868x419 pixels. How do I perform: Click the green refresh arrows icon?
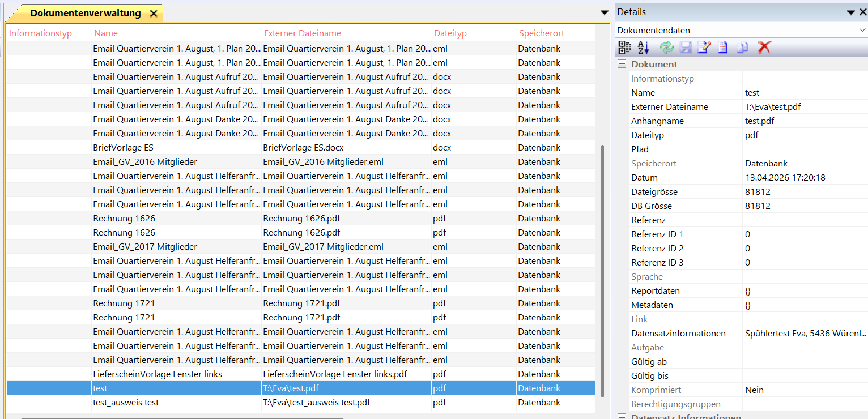[667, 48]
